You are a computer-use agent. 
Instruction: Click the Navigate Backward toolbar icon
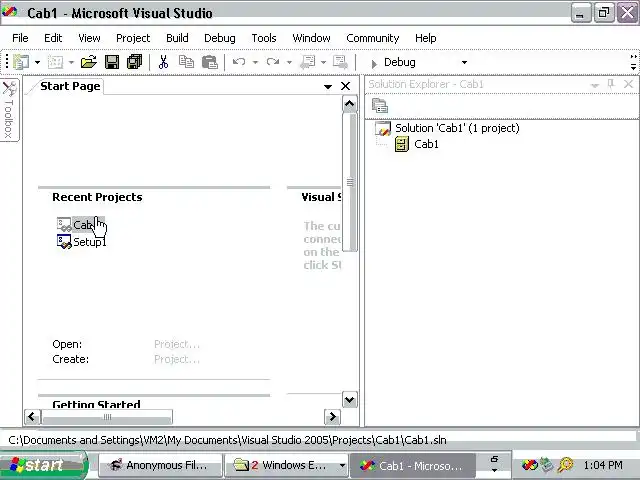pos(308,62)
